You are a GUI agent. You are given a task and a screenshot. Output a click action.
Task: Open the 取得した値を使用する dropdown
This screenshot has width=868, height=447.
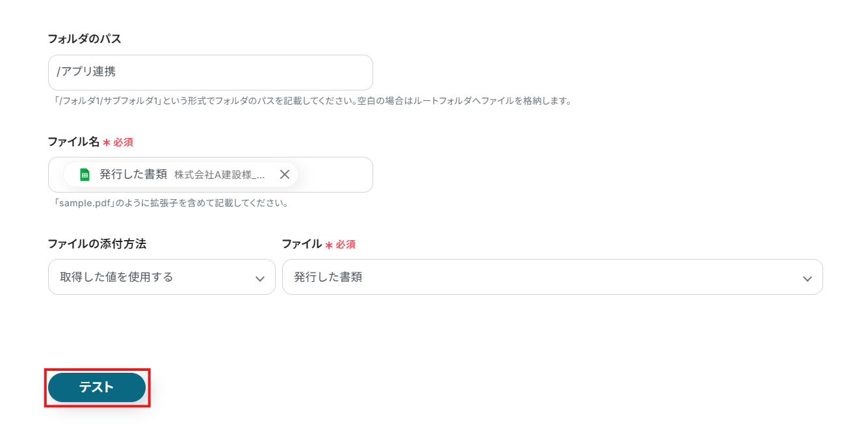point(161,277)
